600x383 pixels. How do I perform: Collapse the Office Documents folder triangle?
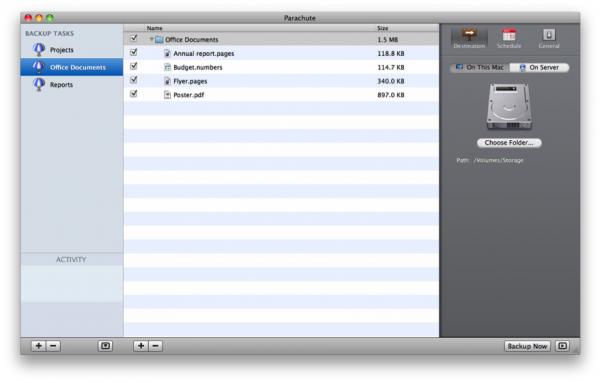click(x=152, y=39)
